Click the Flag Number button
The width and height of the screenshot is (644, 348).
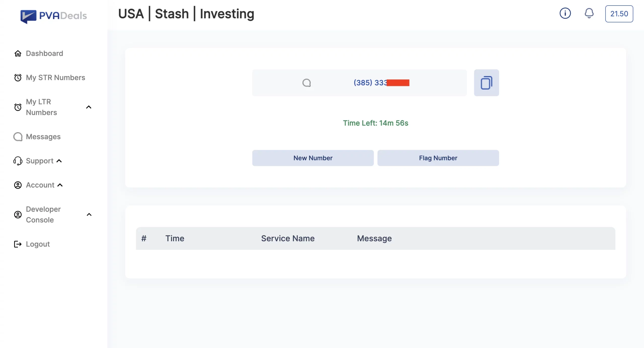pos(438,158)
